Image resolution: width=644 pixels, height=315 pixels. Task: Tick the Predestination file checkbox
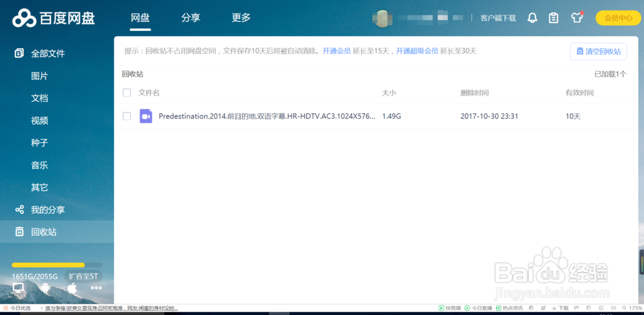[x=127, y=116]
